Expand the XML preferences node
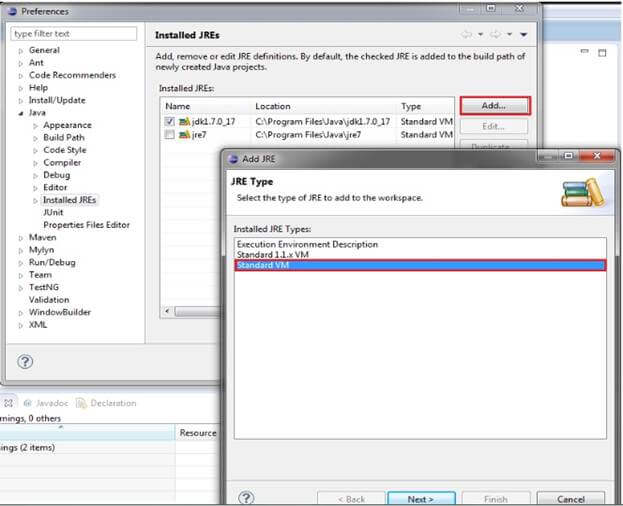 click(x=21, y=325)
